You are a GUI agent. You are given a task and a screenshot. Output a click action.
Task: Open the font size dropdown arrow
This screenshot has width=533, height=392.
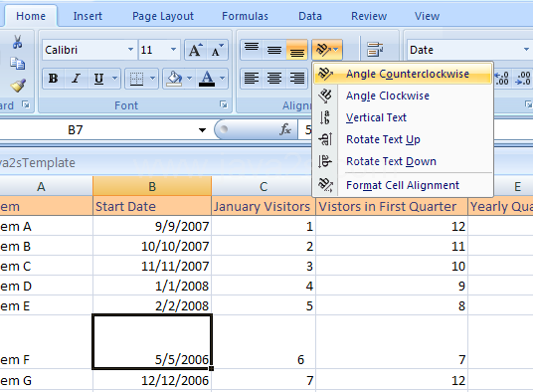tap(174, 50)
